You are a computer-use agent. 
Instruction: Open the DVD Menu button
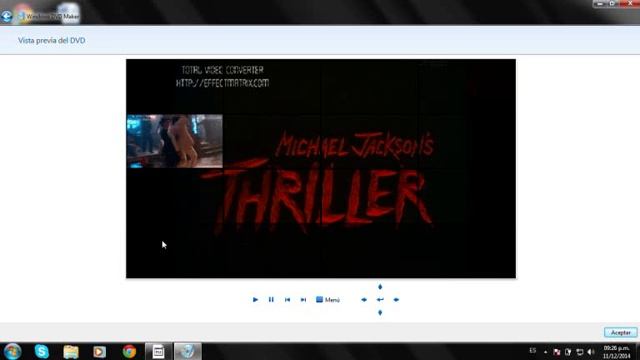point(328,300)
